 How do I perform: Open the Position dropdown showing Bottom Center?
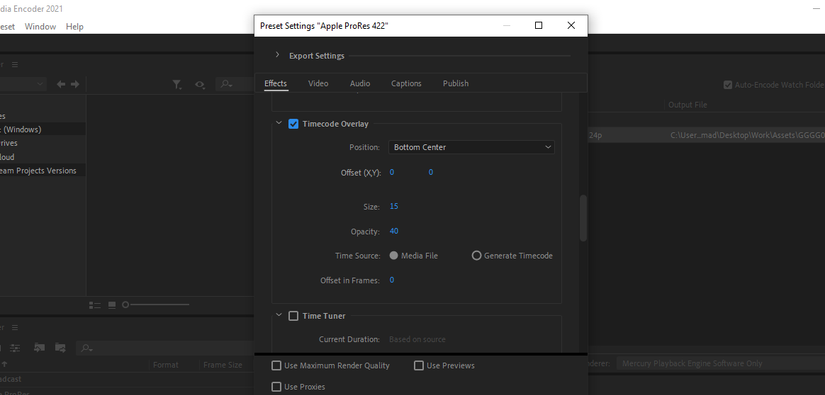tap(471, 147)
